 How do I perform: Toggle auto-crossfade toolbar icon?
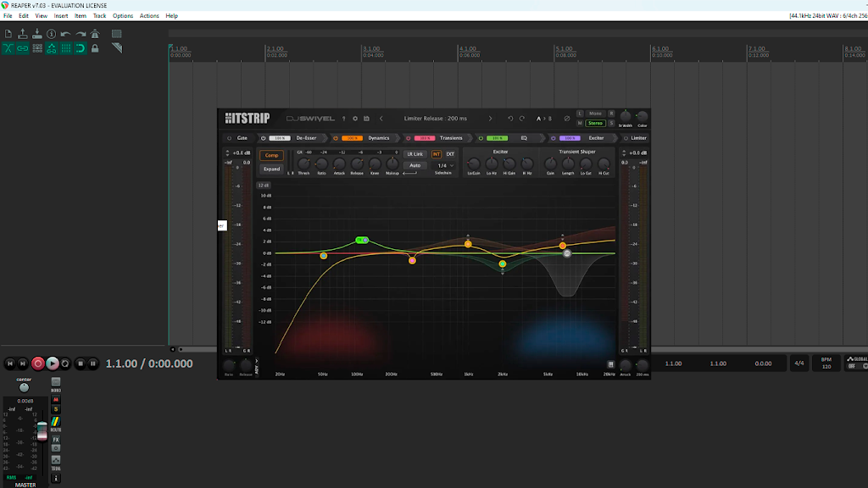[x=8, y=48]
